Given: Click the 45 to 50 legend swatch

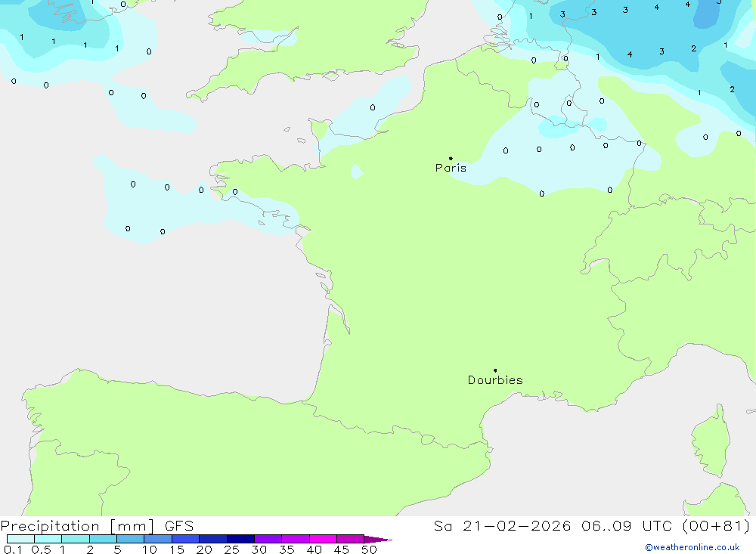Looking at the screenshot, I should click(x=351, y=539).
